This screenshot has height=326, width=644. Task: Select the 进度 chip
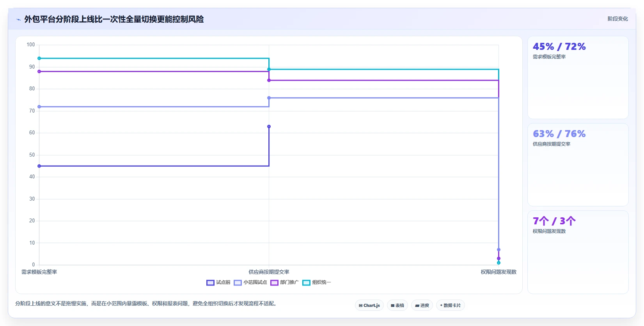(x=422, y=305)
